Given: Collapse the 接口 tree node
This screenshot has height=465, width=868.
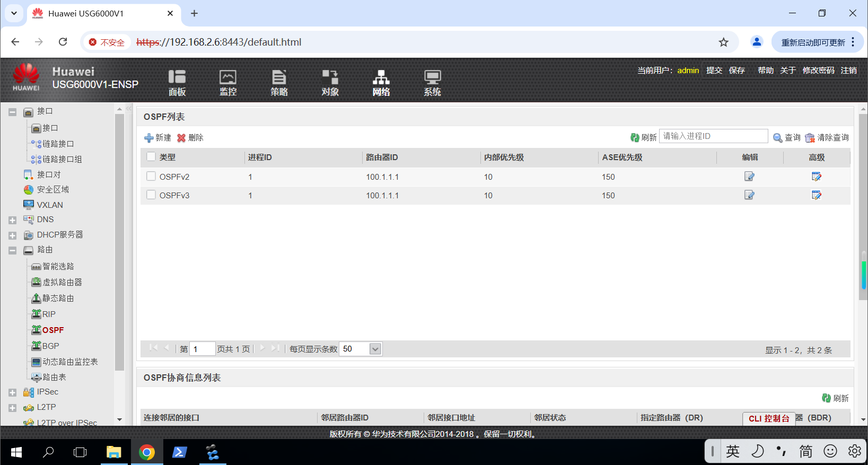Looking at the screenshot, I should click(12, 112).
